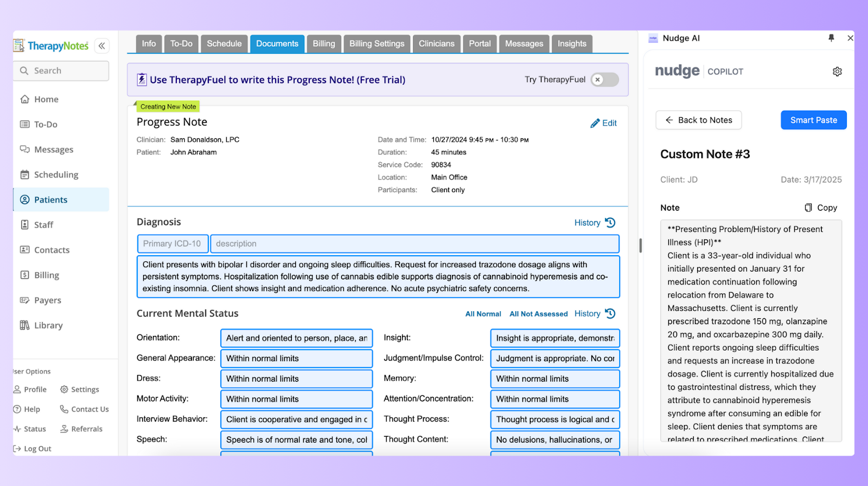The image size is (868, 486).
Task: Click the diagnosis narrative text area
Action: (378, 276)
